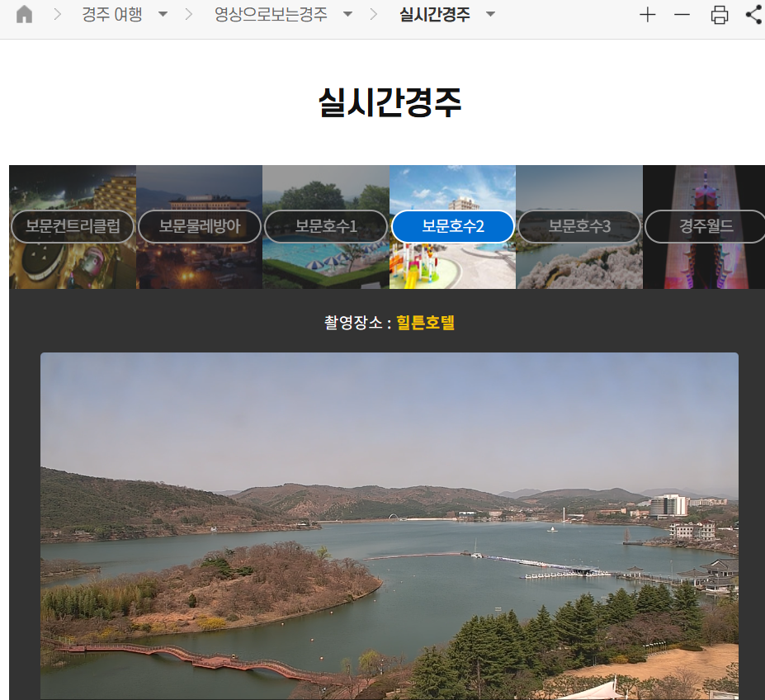Zoom in with the plus icon
The image size is (765, 700).
coord(648,15)
